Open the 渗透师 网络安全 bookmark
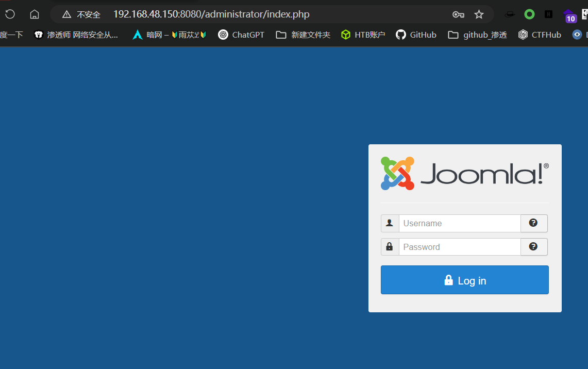The width and height of the screenshot is (588, 369). tap(76, 35)
